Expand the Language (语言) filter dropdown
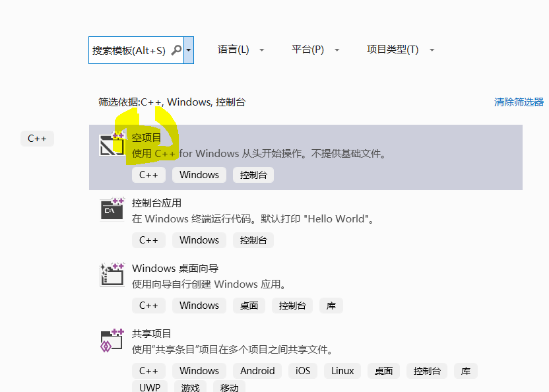Screen dimensions: 549x392 (x=241, y=49)
